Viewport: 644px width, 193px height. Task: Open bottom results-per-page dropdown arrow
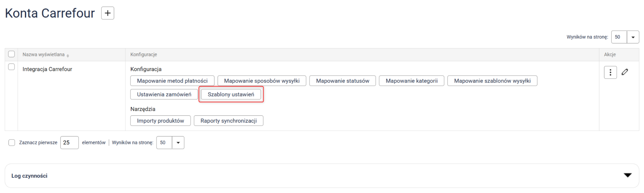click(x=178, y=143)
